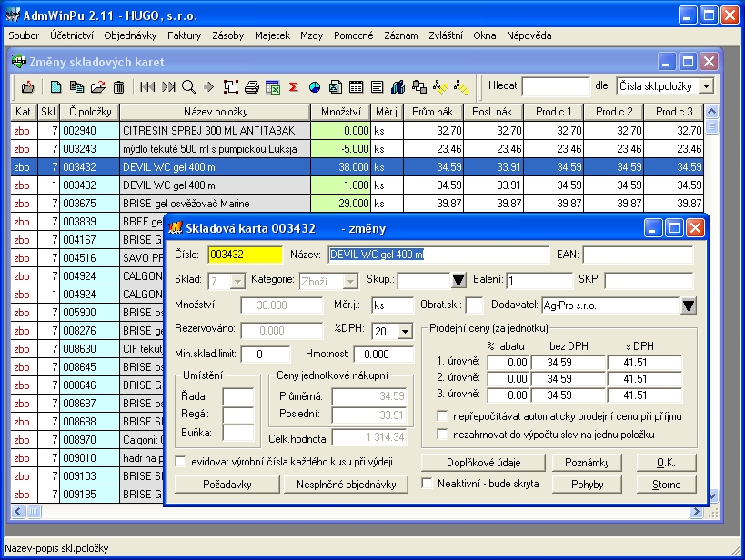Jump to first record using the rewind icon
Image resolution: width=745 pixels, height=560 pixels.
point(147,87)
